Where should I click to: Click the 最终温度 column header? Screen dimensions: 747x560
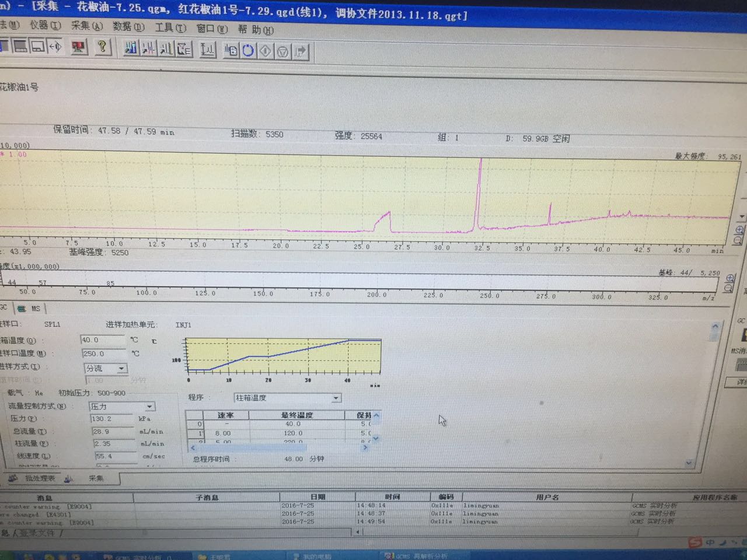click(x=297, y=415)
